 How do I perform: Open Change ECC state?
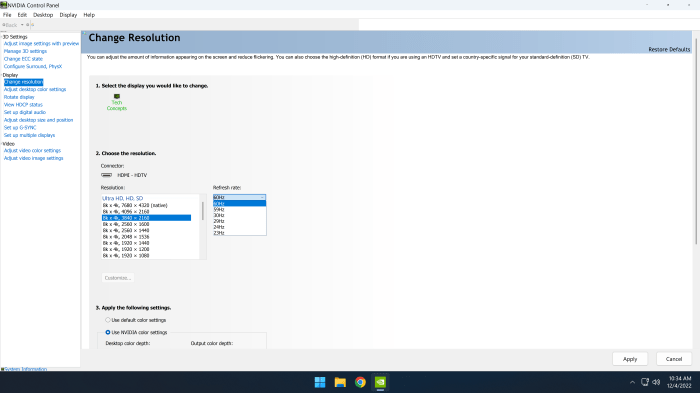pos(23,59)
